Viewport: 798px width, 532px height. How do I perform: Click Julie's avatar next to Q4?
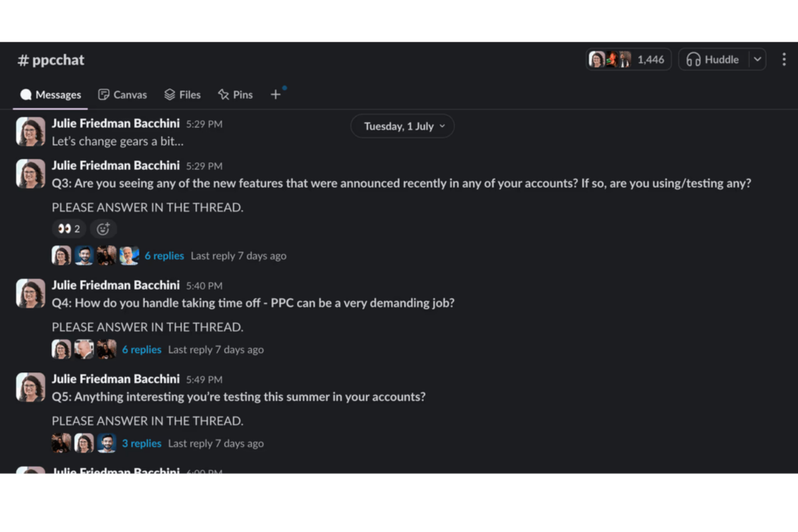pos(30,294)
